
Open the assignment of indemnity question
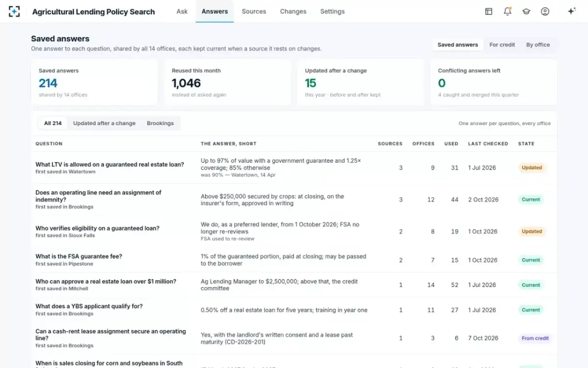click(98, 196)
